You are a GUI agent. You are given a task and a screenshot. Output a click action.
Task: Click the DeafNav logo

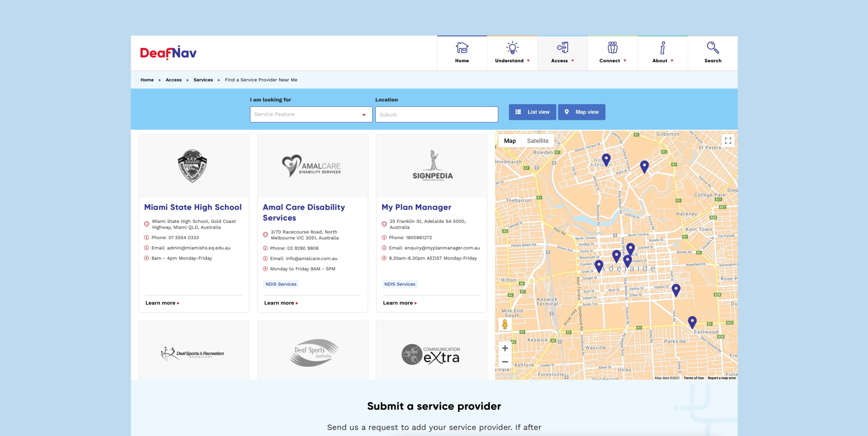pos(168,53)
